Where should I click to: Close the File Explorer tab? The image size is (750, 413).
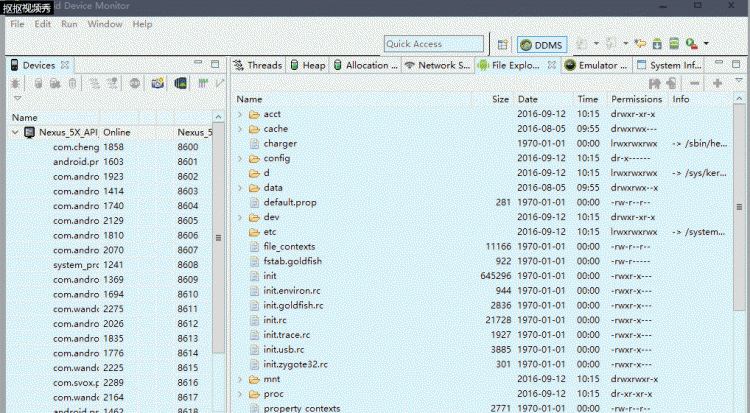551,65
